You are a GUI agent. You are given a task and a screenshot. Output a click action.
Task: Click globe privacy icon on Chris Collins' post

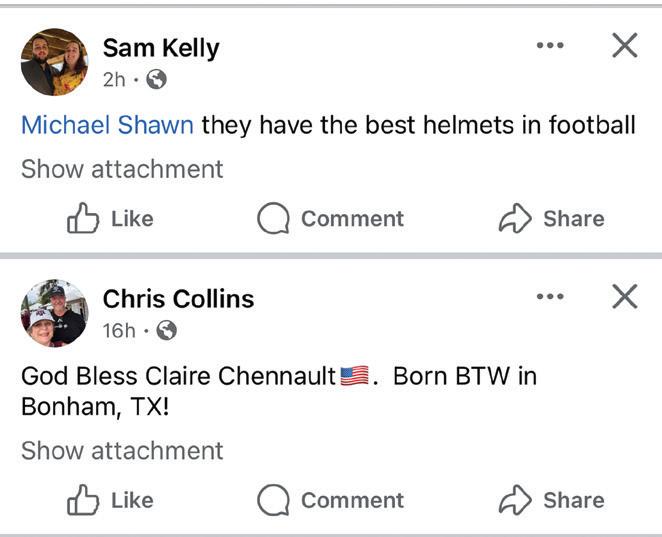[167, 330]
